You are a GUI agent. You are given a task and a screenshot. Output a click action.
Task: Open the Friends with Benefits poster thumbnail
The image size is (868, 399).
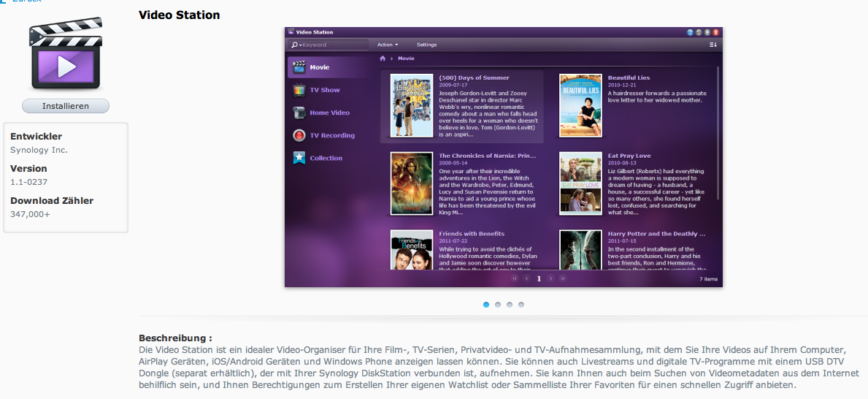(411, 250)
